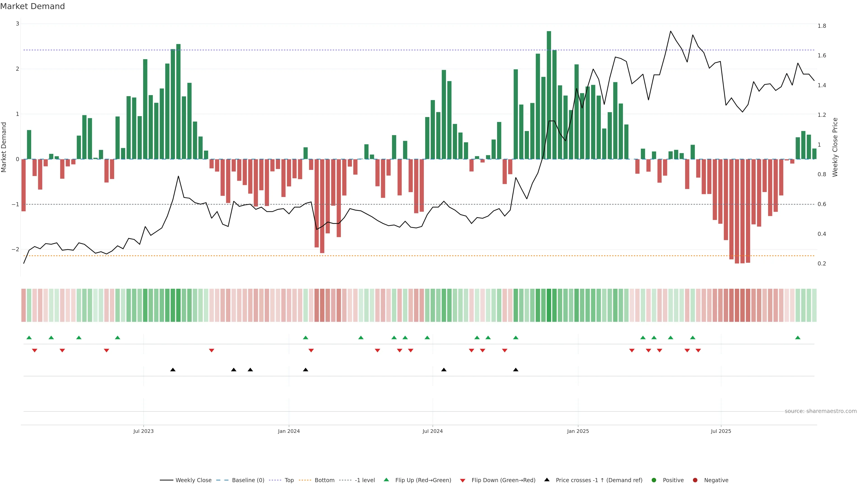Click the Flip Up green triangle legend icon
This screenshot has width=868, height=488.
(x=386, y=480)
